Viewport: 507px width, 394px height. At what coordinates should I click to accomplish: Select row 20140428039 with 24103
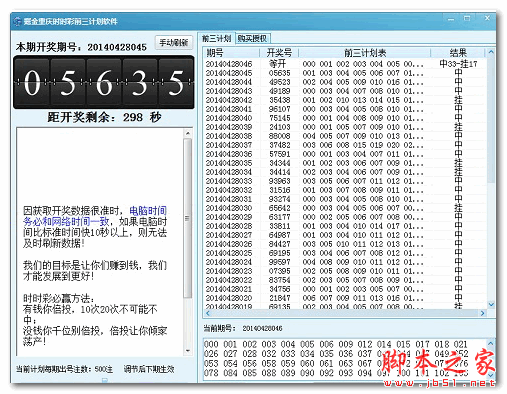pyautogui.click(x=345, y=127)
